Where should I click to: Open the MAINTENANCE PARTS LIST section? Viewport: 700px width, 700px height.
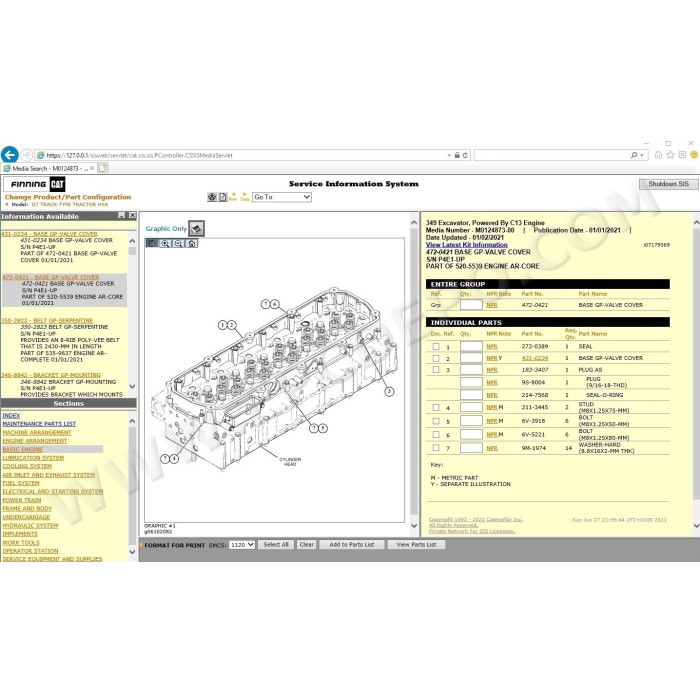pyautogui.click(x=39, y=424)
